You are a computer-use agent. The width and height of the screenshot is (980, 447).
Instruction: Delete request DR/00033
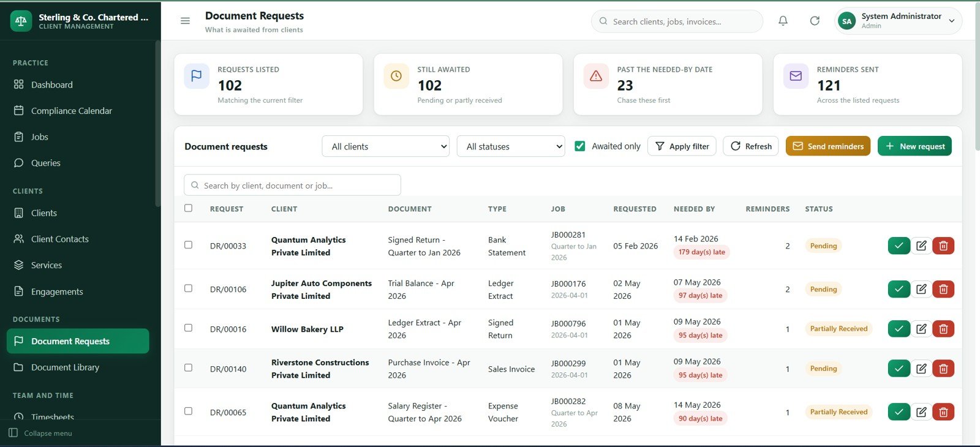pyautogui.click(x=943, y=246)
